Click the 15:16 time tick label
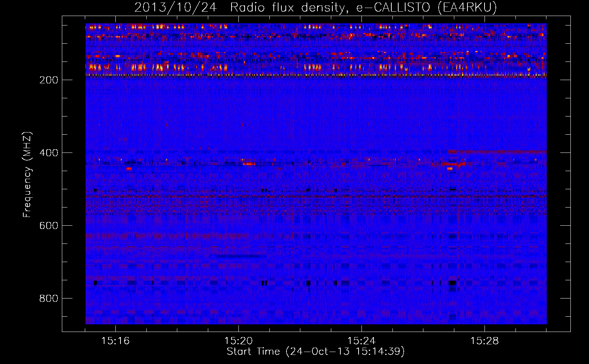 (x=115, y=341)
